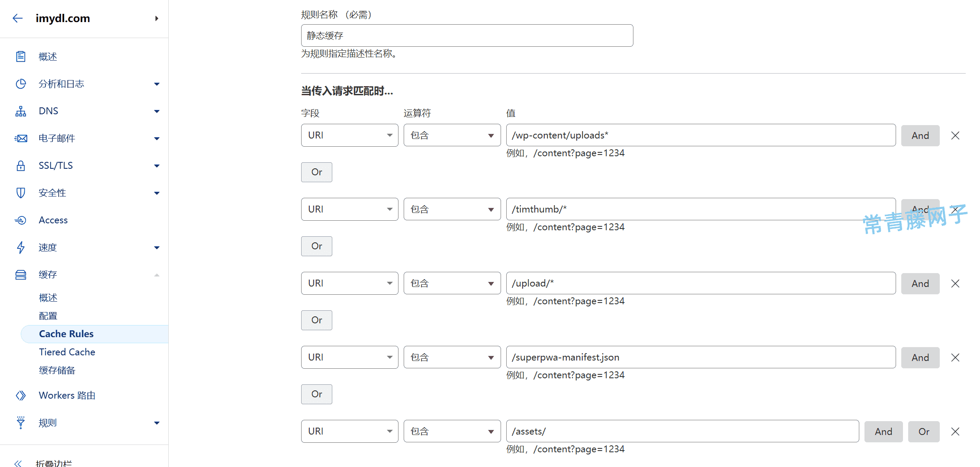Open the Cache Rules sidebar item

pyautogui.click(x=94, y=334)
